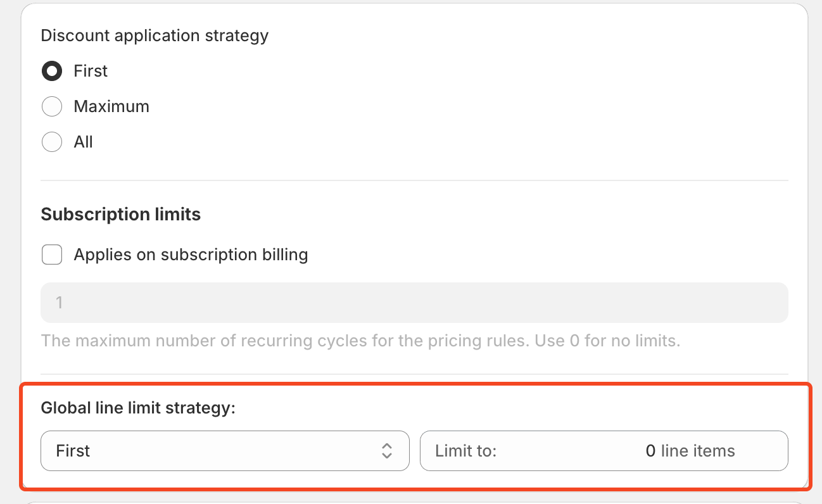
Task: Click the "Global line limit strategy:" label
Action: click(x=137, y=408)
